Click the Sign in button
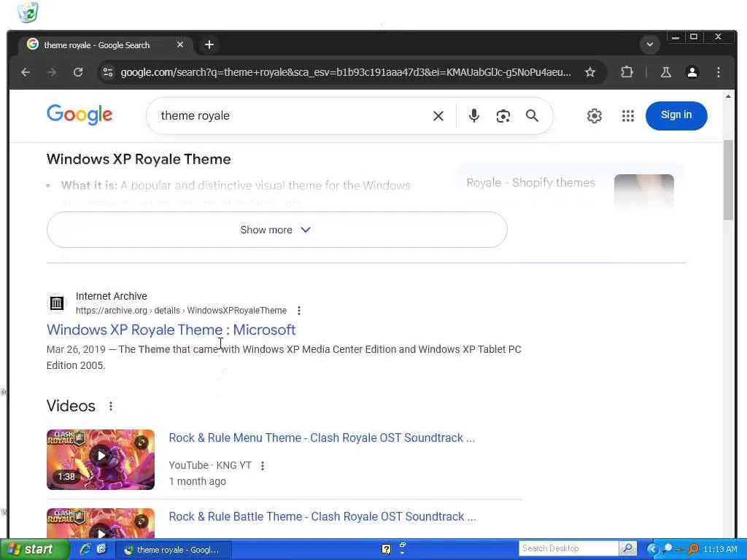The width and height of the screenshot is (747, 560). pyautogui.click(x=676, y=115)
